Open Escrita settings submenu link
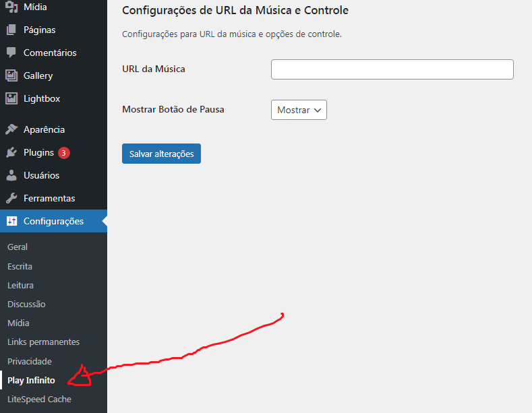This screenshot has width=532, height=413. (x=20, y=266)
